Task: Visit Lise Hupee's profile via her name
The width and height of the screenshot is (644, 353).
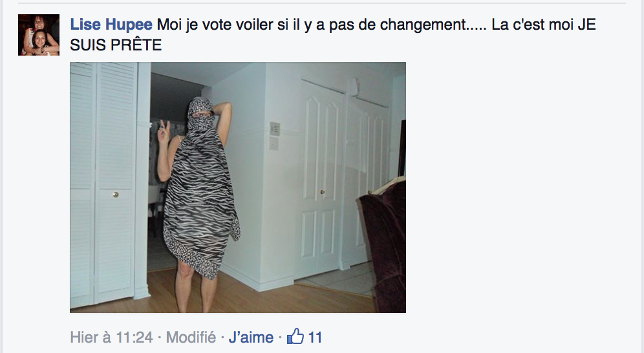Action: click(x=111, y=25)
